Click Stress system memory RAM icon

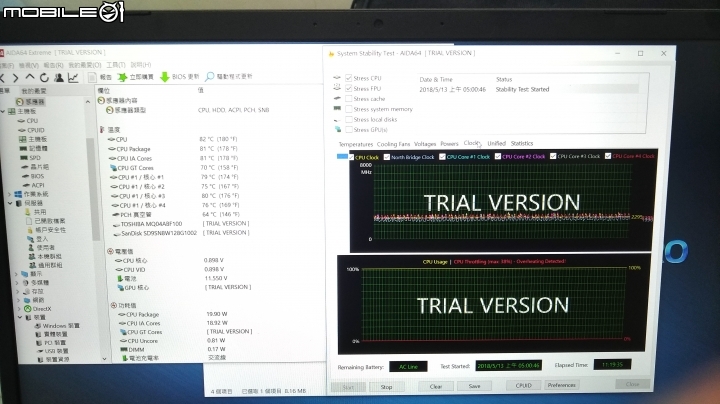(x=338, y=109)
